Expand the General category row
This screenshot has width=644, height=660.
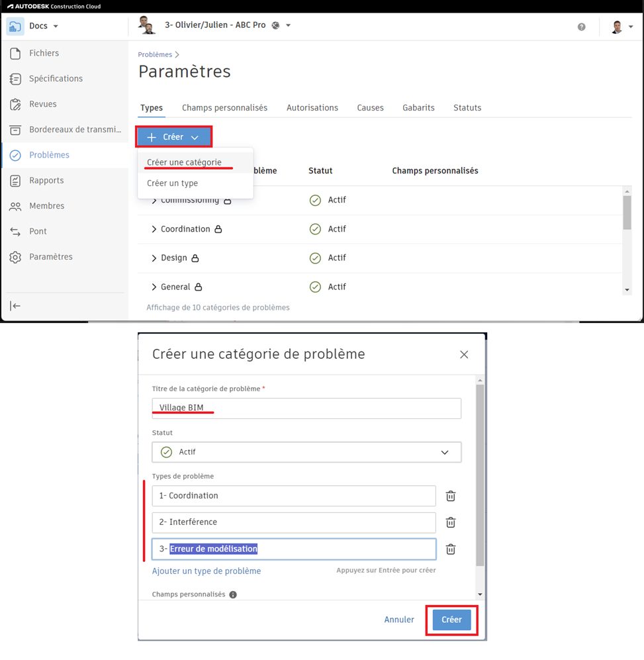[x=154, y=287]
